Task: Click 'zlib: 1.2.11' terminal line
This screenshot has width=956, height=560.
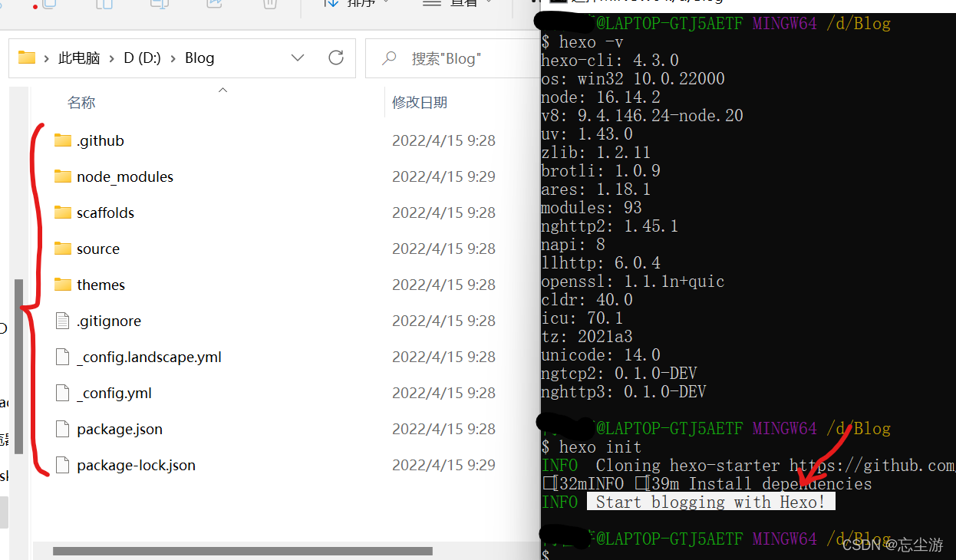Action: click(x=596, y=153)
